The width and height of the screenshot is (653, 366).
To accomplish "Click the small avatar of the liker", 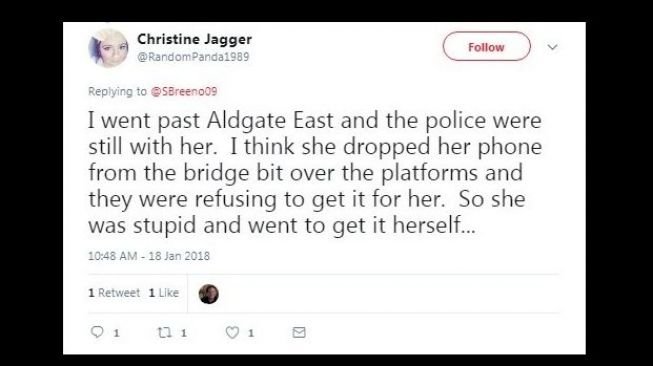I will click(209, 294).
